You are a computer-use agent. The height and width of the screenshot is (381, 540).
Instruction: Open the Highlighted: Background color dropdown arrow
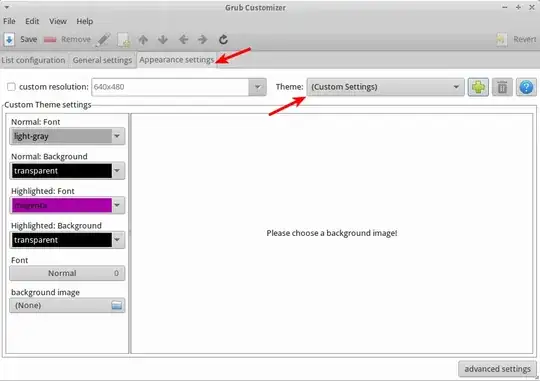click(x=117, y=240)
